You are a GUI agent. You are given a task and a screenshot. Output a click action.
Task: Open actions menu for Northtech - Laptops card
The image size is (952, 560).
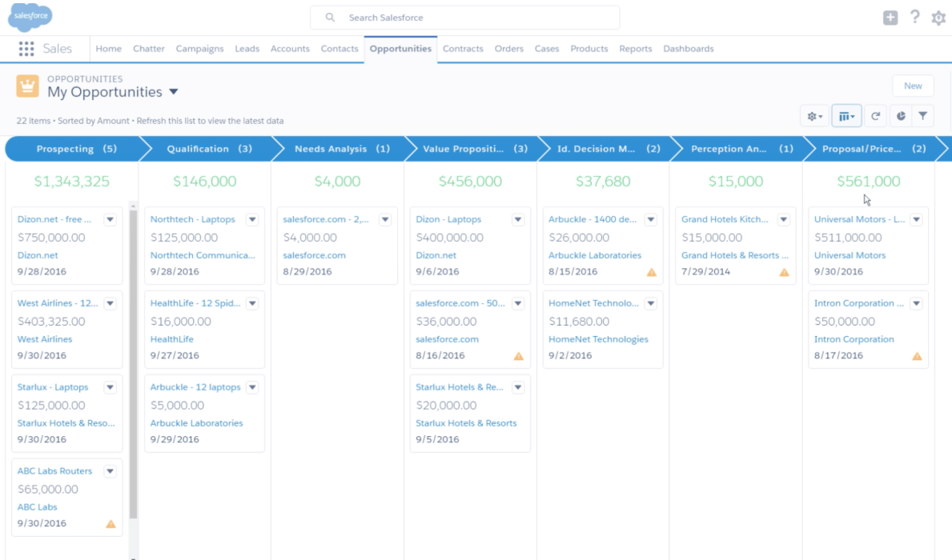pos(252,220)
